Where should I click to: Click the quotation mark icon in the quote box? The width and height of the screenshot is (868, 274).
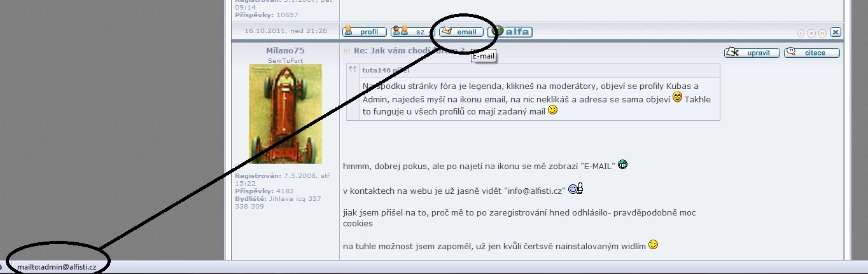click(x=353, y=70)
